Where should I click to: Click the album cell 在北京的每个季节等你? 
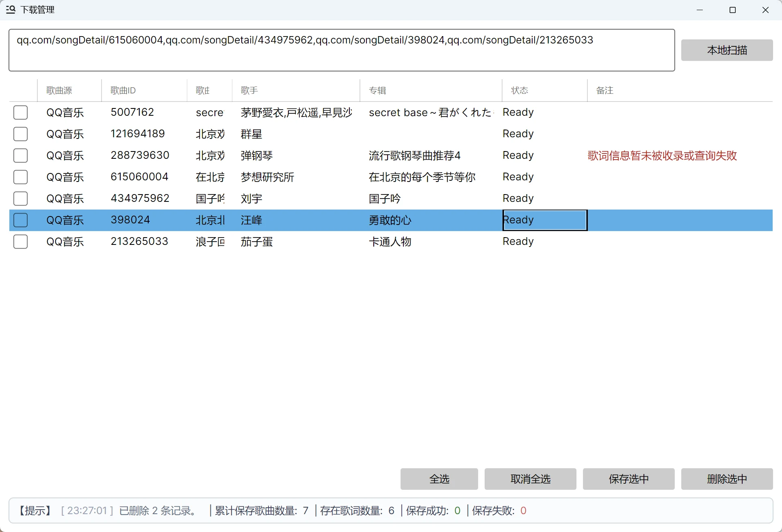422,177
